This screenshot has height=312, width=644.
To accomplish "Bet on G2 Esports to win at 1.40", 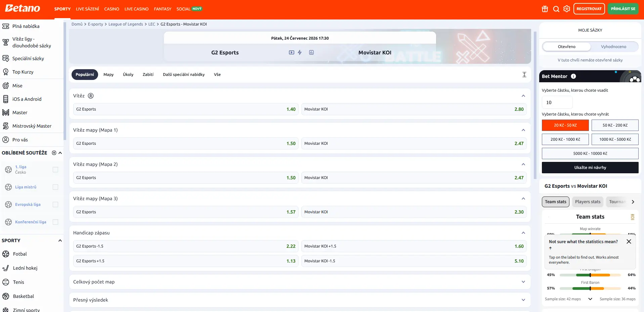I will 186,109.
